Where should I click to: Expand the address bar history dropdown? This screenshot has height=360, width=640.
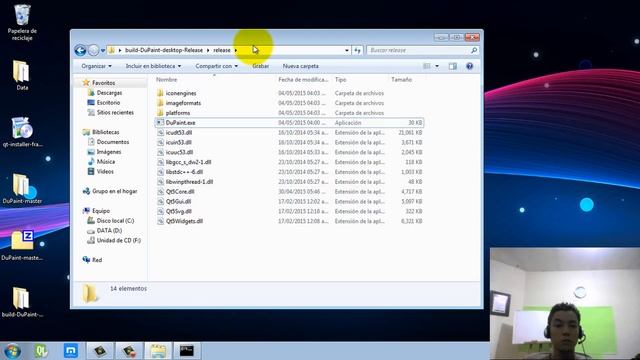coord(347,50)
